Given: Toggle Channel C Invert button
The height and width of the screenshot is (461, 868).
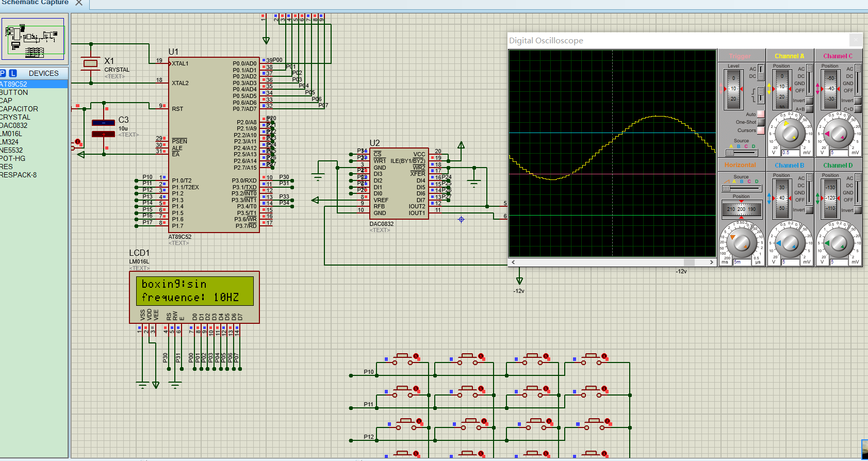Looking at the screenshot, I should click(858, 101).
